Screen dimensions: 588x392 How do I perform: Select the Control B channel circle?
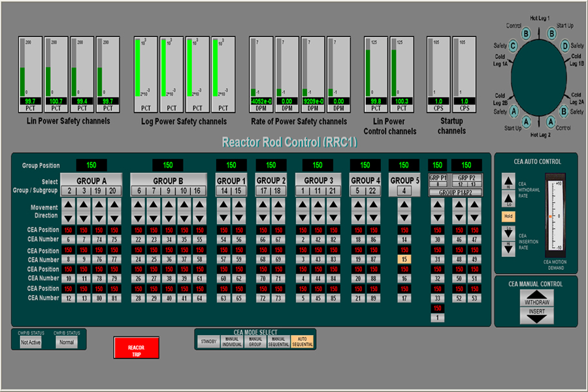pyautogui.click(x=526, y=34)
